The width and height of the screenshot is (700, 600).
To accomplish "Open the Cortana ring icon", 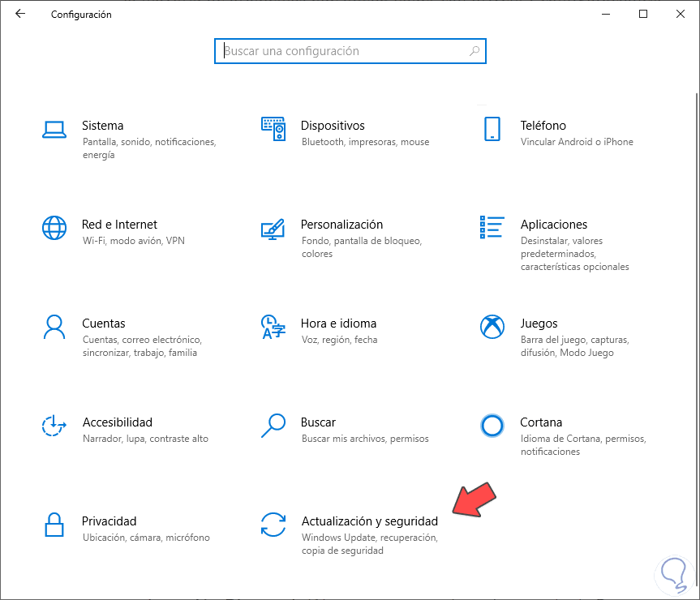I will click(x=492, y=426).
